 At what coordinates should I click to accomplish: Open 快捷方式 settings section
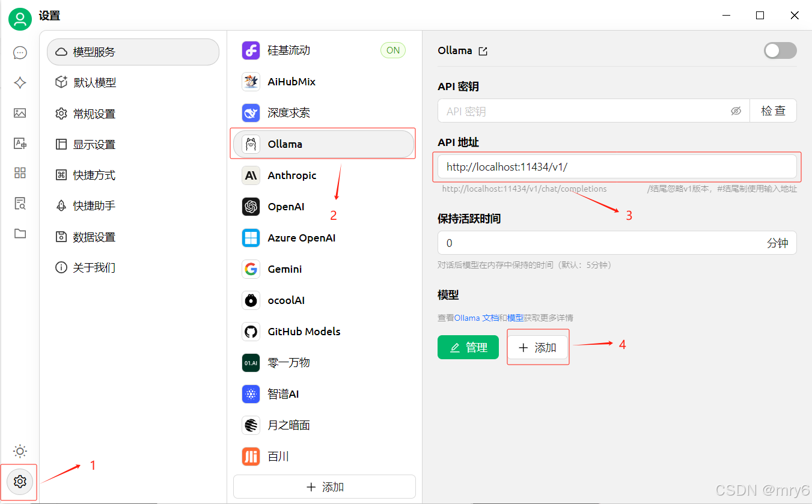[x=133, y=175]
